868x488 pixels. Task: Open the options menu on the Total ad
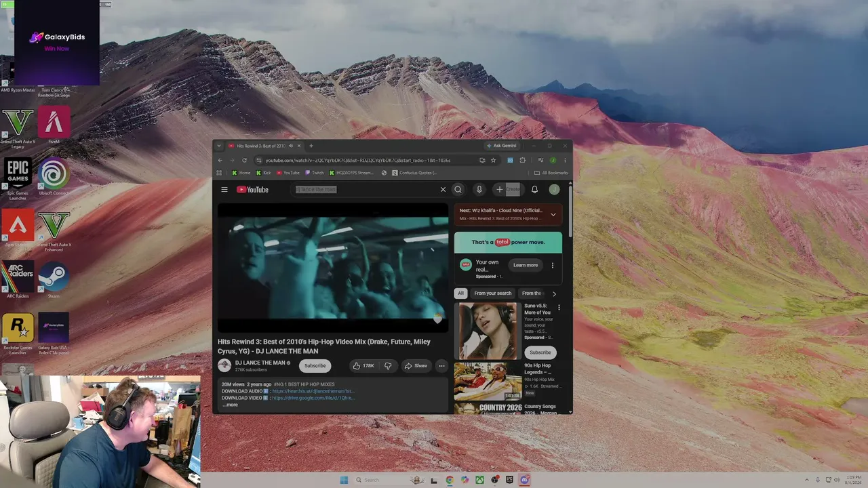tap(552, 265)
